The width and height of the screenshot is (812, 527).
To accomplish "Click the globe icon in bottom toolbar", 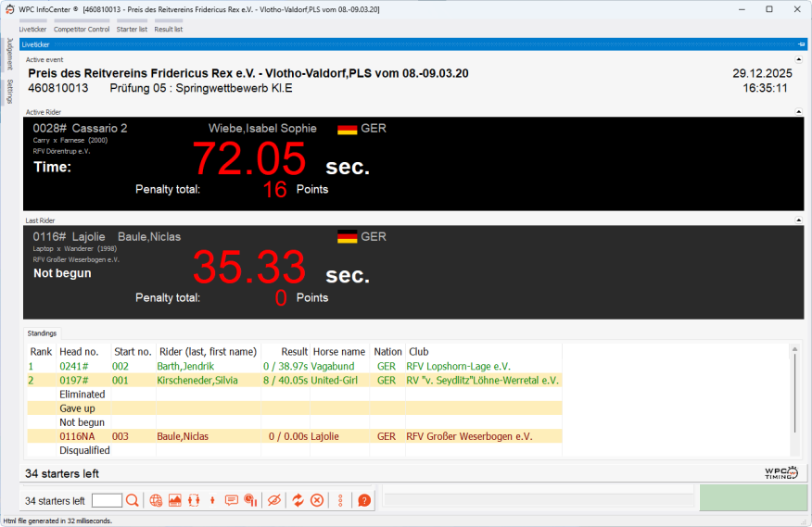I will (x=156, y=500).
